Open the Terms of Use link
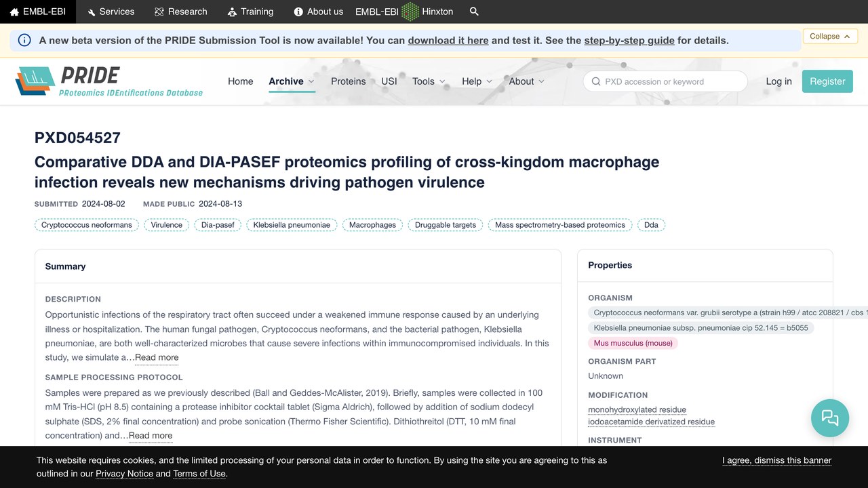Viewport: 868px width, 488px height. click(199, 474)
